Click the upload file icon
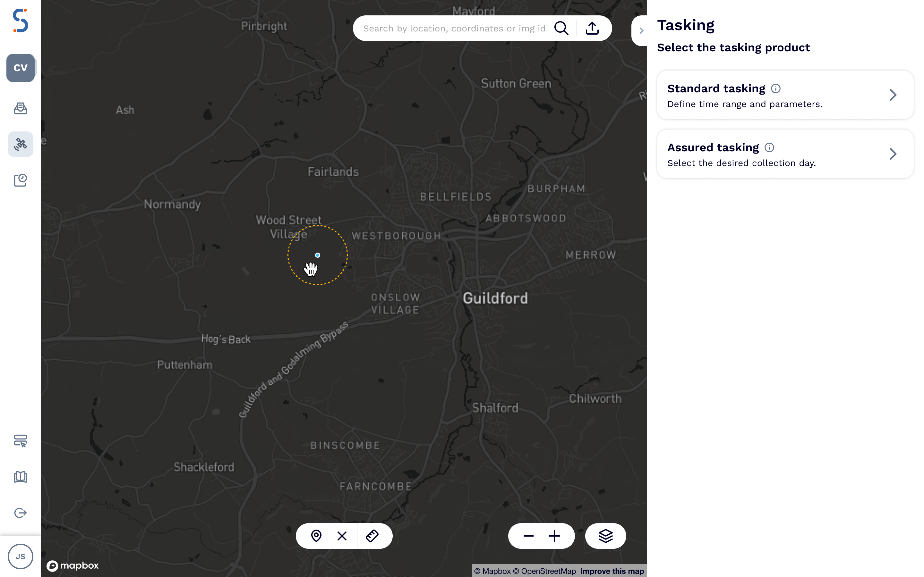The width and height of the screenshot is (924, 577). click(x=592, y=28)
